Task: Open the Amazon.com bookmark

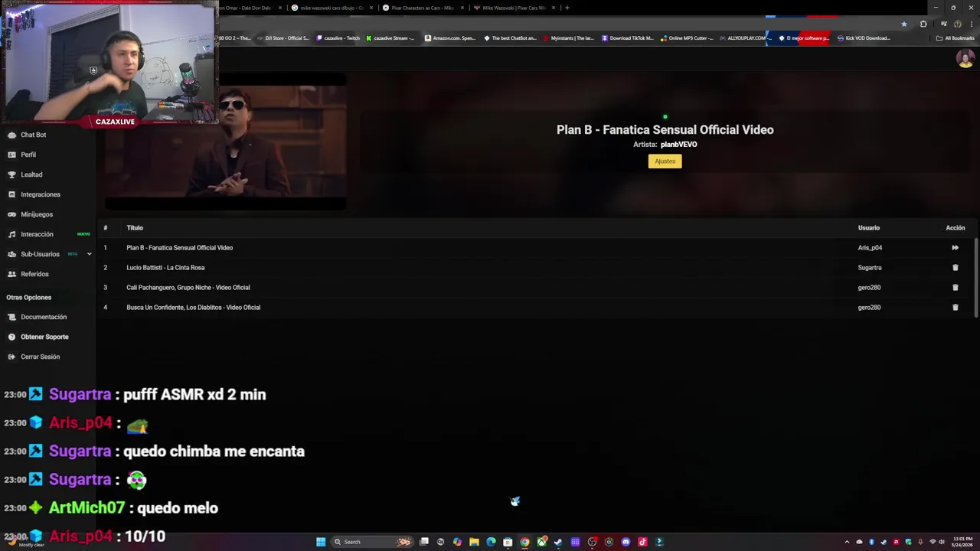Action: 450,38
